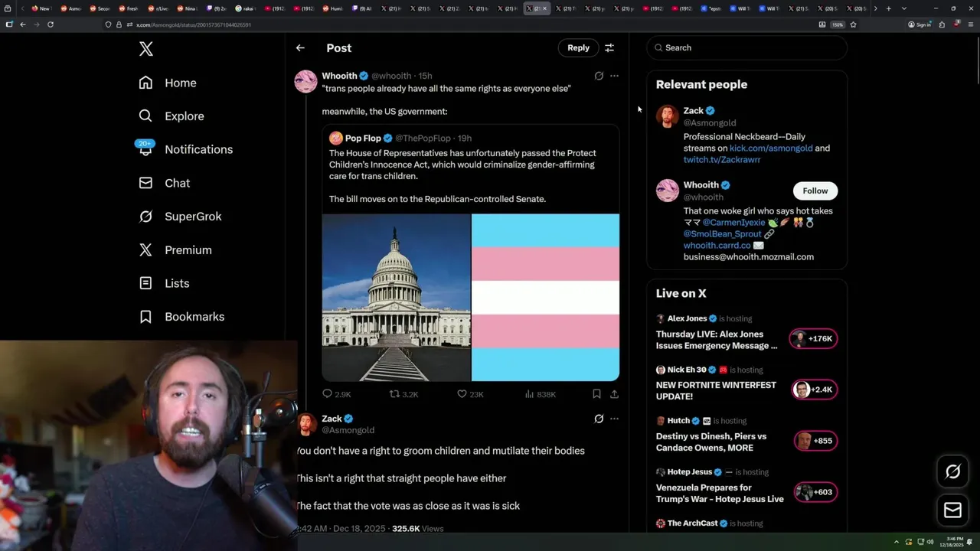Open Notifications bell with 20+ badge
Screen dimensions: 980x551
click(x=145, y=148)
